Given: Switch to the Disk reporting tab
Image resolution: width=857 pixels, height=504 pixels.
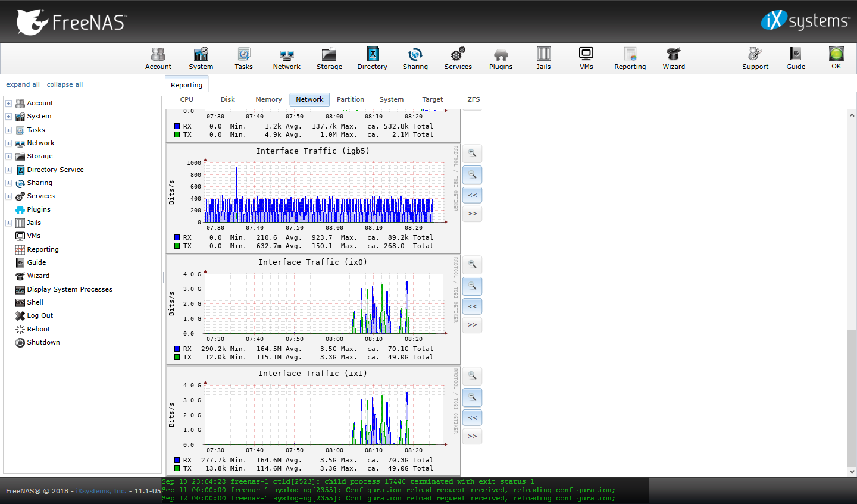Looking at the screenshot, I should pyautogui.click(x=228, y=99).
